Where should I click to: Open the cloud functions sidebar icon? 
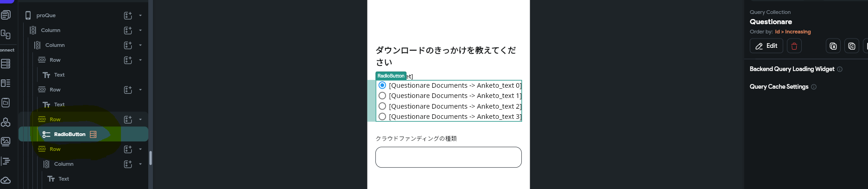point(6,180)
